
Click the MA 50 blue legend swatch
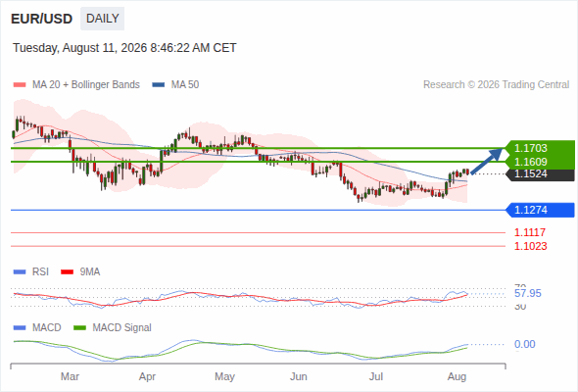(159, 85)
